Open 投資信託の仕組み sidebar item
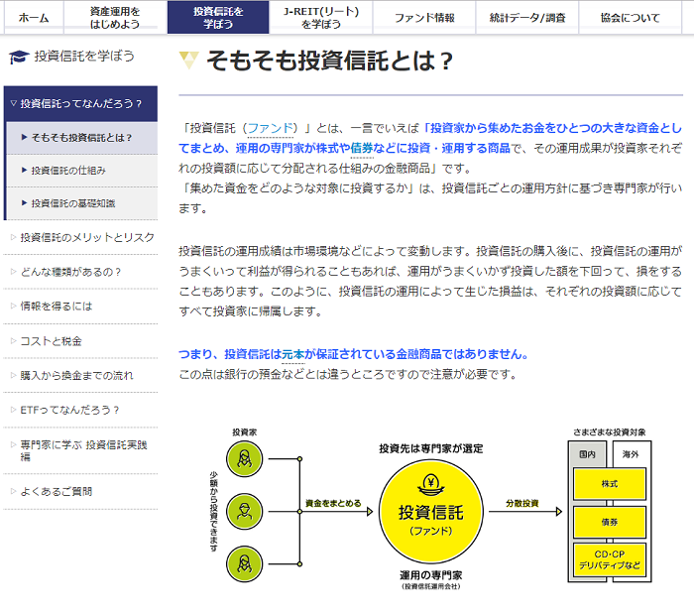Viewport: 694px width, 616px height. [x=82, y=171]
